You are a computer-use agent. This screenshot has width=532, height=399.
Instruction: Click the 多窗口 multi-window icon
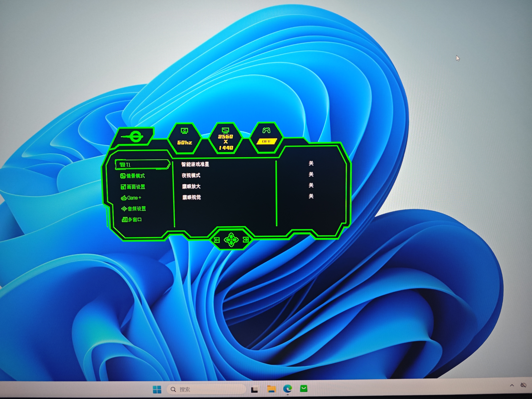tap(124, 220)
